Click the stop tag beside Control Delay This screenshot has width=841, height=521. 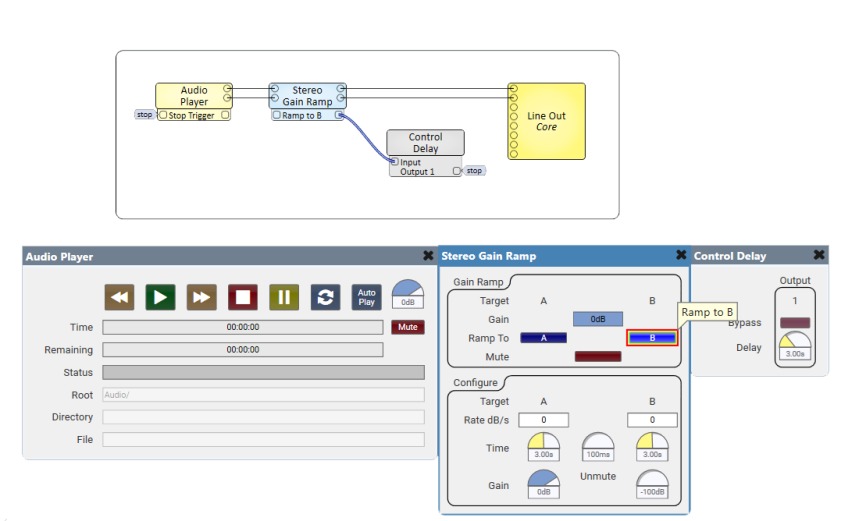(x=474, y=171)
